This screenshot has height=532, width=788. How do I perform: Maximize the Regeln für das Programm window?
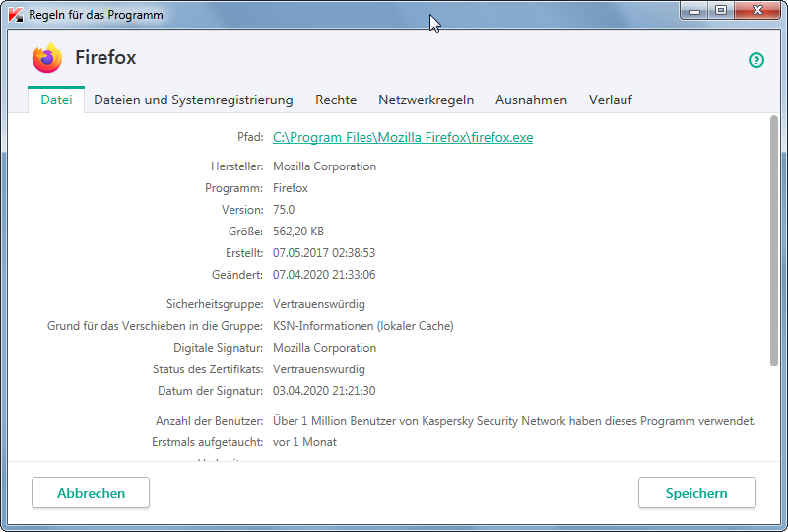click(721, 11)
